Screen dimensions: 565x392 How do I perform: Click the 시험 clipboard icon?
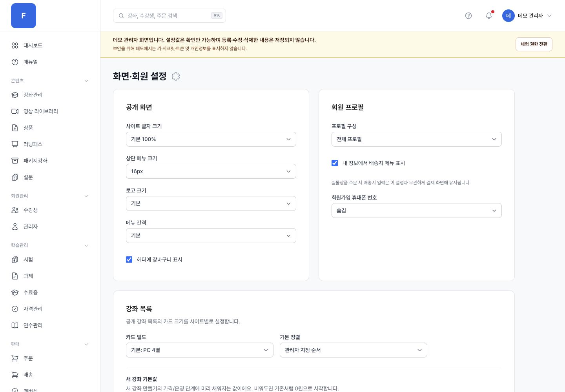tap(15, 260)
